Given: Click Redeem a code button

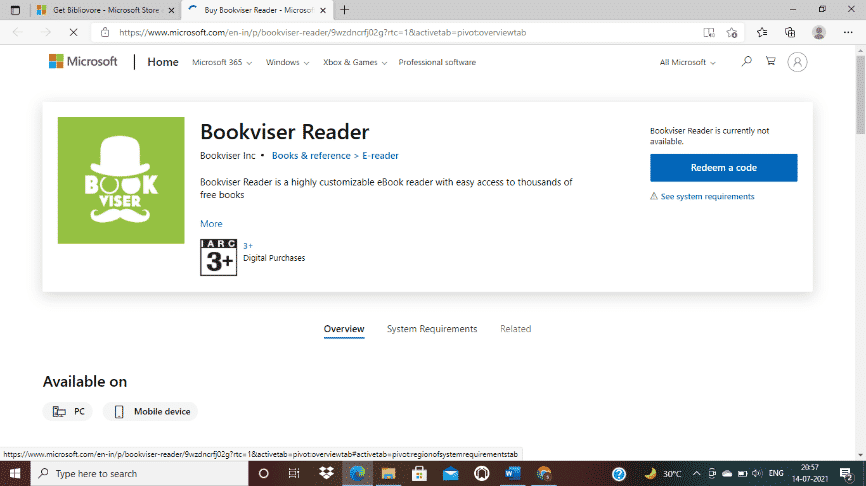Looking at the screenshot, I should point(724,168).
